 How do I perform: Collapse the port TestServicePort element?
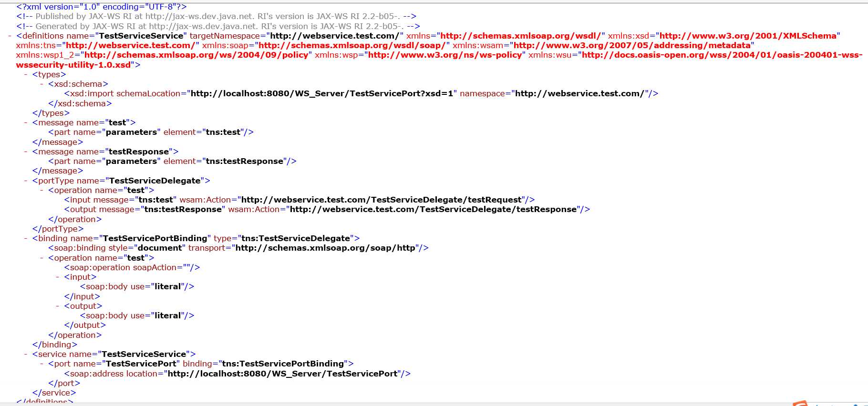pyautogui.click(x=42, y=364)
